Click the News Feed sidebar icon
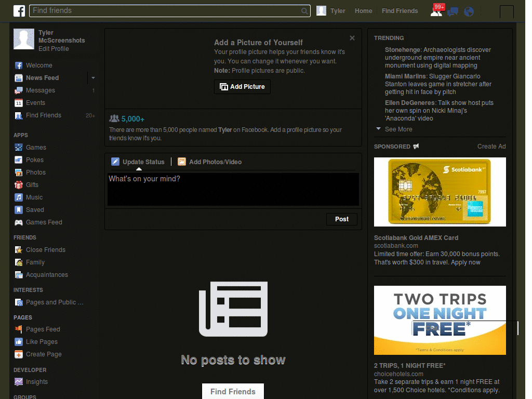Screen dimensions: 532x399 (19, 78)
